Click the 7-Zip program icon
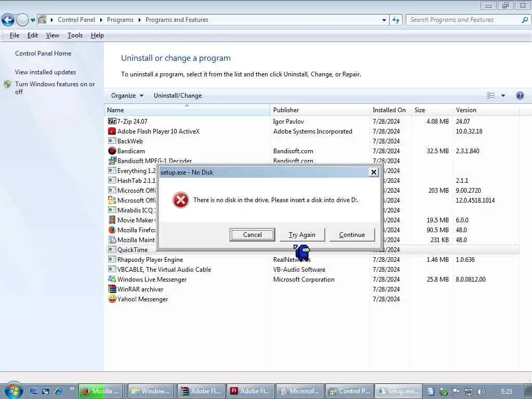Screen dimensions: 532x399 coord(112,121)
